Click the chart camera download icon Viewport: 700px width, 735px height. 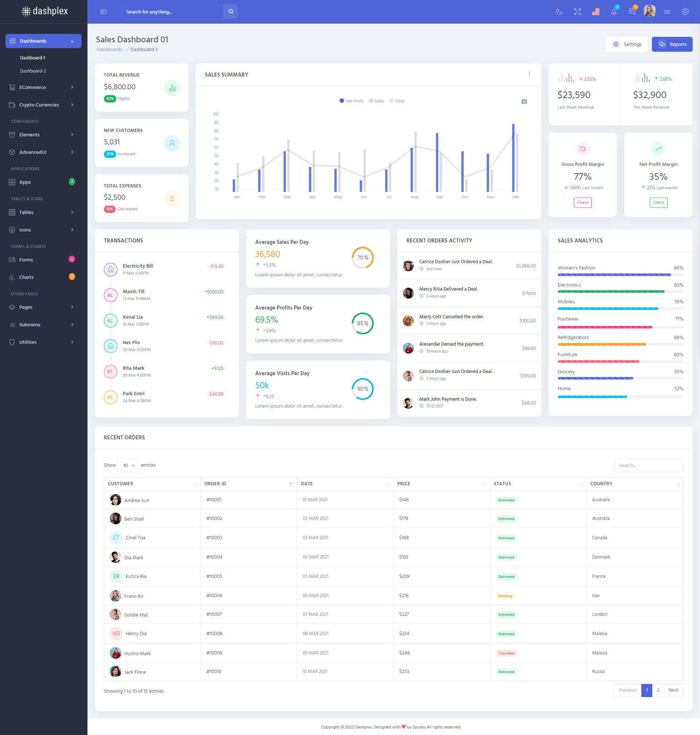click(x=524, y=101)
